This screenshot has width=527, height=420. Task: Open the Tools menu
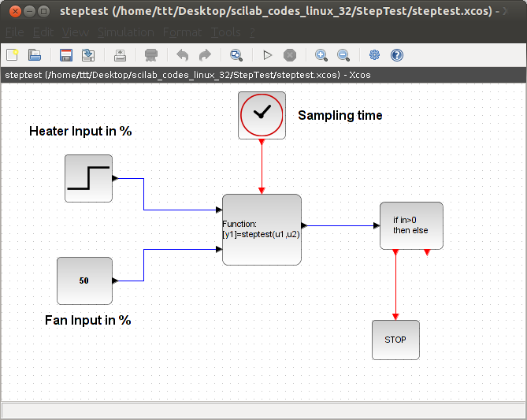[226, 32]
